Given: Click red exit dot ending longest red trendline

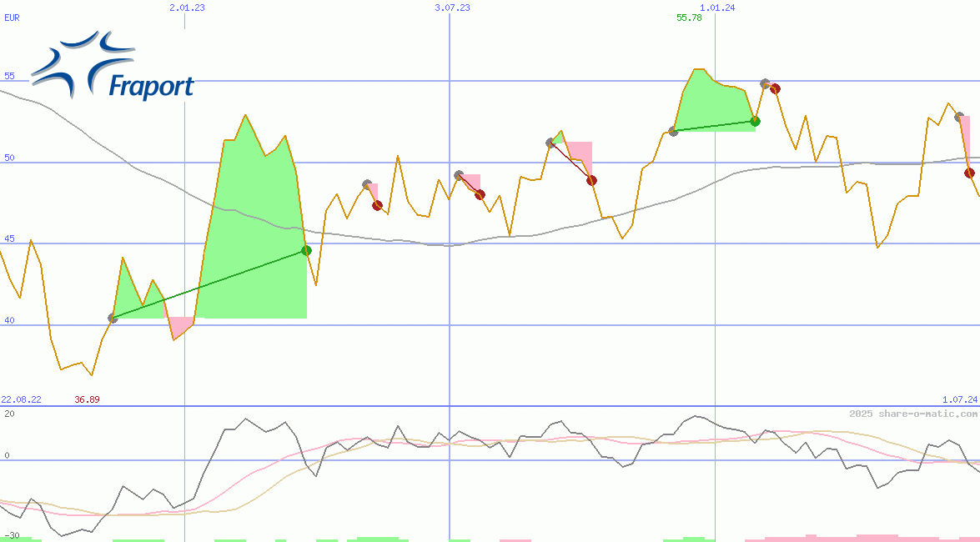Looking at the screenshot, I should (591, 181).
